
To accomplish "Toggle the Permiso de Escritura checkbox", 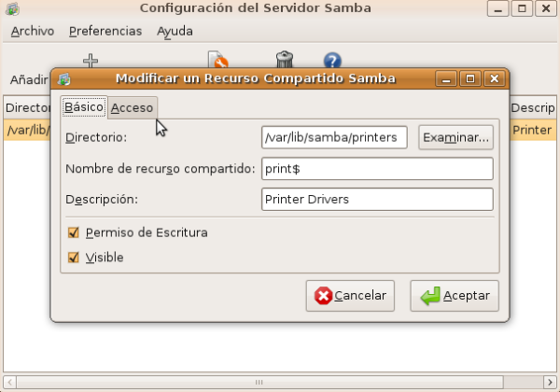I will (x=74, y=232).
